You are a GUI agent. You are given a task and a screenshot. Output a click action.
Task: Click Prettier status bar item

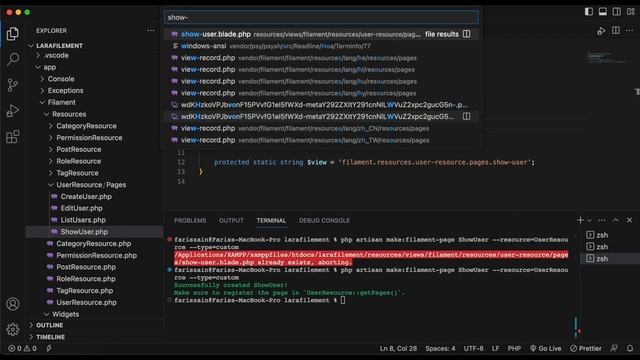coord(586,349)
